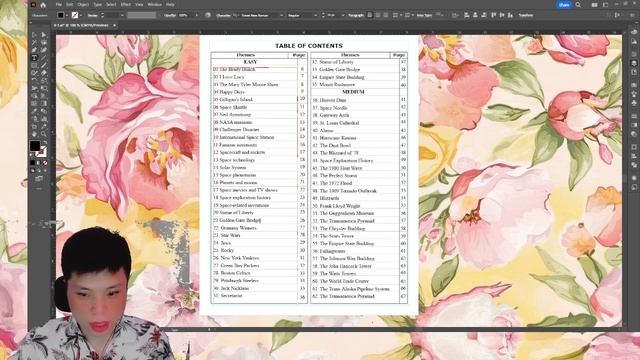Close the open document tab
This screenshot has height=360, width=640.
click(x=114, y=25)
